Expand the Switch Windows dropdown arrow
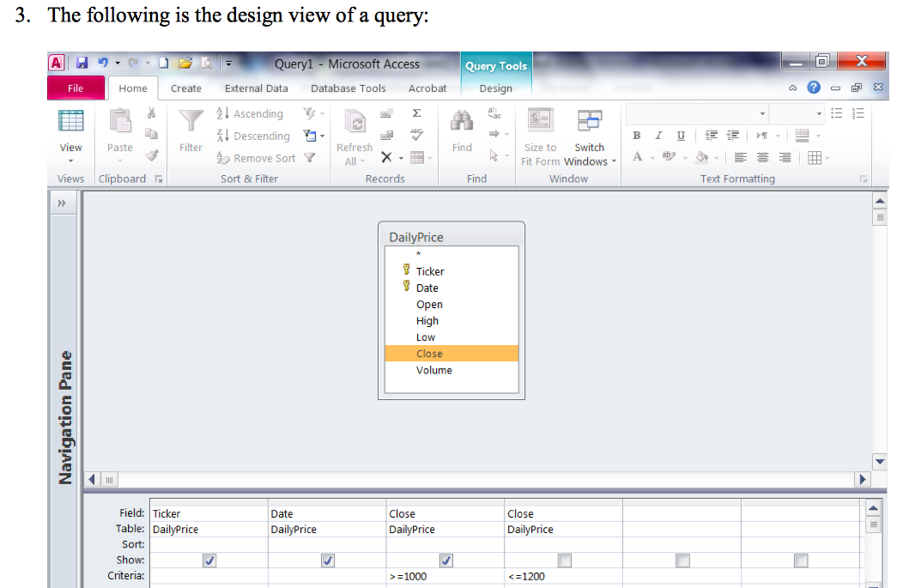 tap(614, 161)
